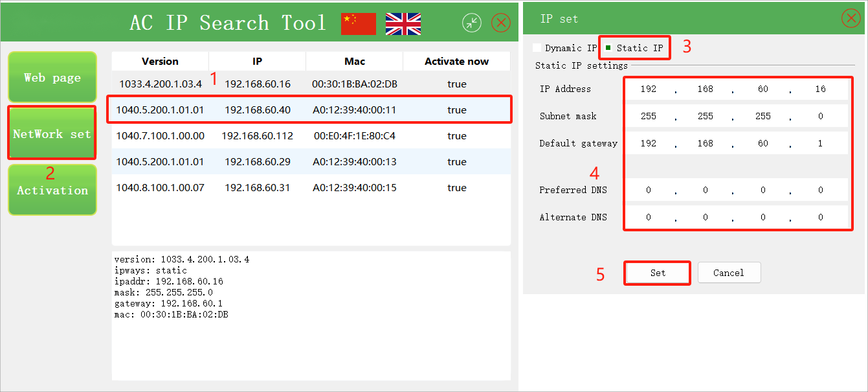Switch language with the China flag icon
The height and width of the screenshot is (392, 868).
pyautogui.click(x=359, y=23)
